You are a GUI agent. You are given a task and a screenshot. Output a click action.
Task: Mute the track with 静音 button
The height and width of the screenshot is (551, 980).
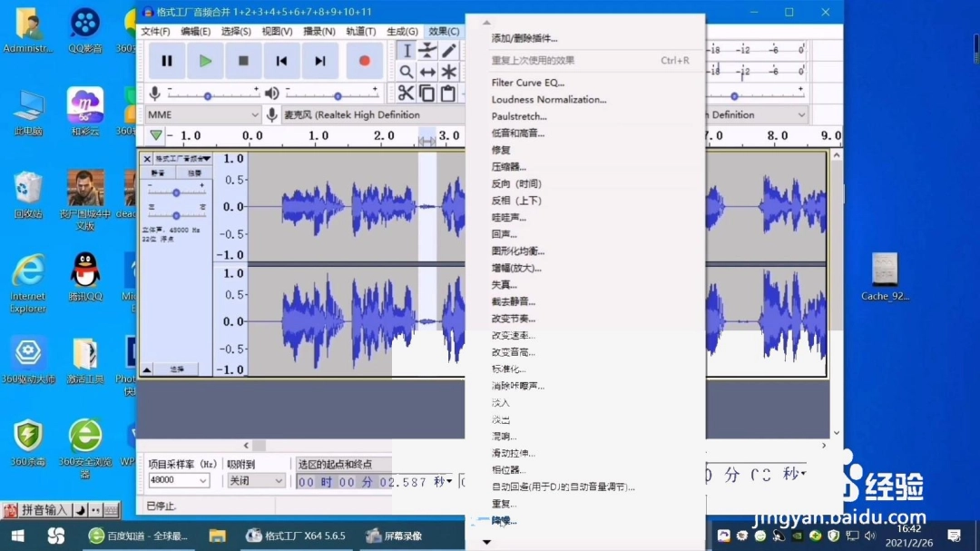coord(159,172)
